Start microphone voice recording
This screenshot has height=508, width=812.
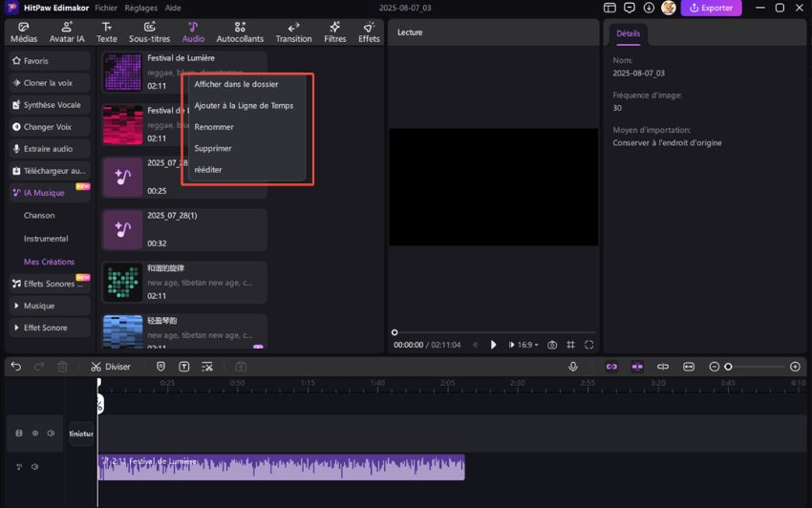click(x=573, y=367)
